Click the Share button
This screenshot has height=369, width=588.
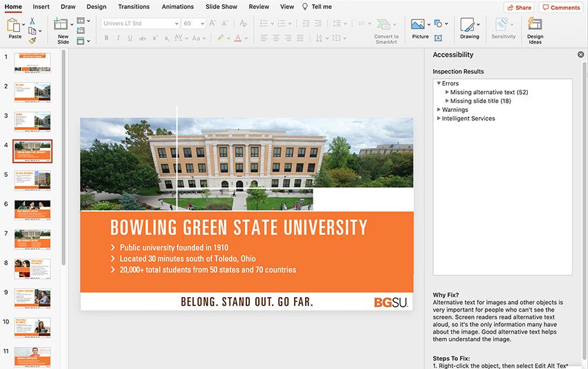[x=519, y=8]
